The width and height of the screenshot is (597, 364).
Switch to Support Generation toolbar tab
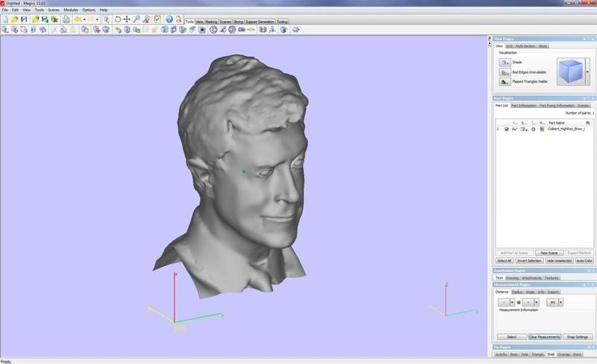point(260,22)
